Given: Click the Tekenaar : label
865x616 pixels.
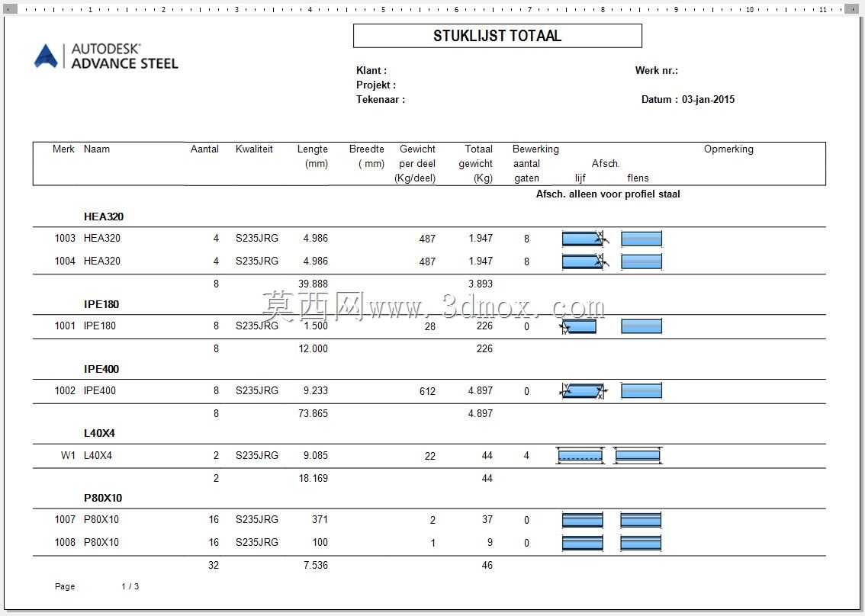Looking at the screenshot, I should click(x=381, y=100).
